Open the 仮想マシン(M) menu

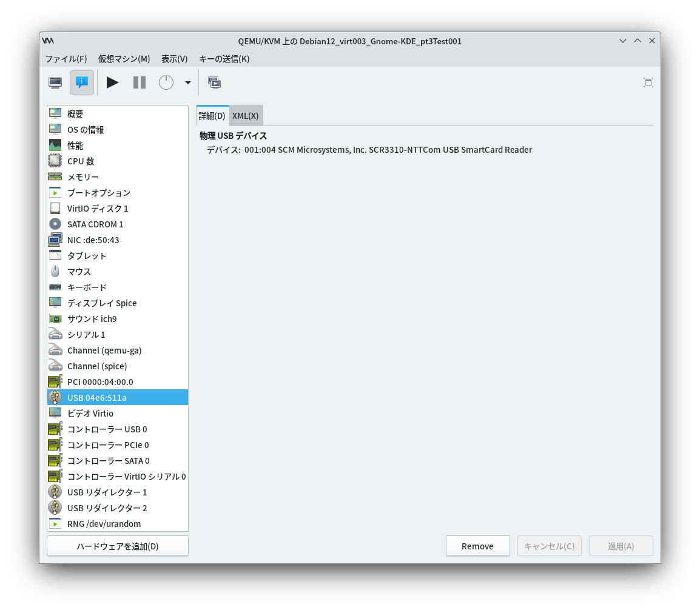[x=124, y=59]
